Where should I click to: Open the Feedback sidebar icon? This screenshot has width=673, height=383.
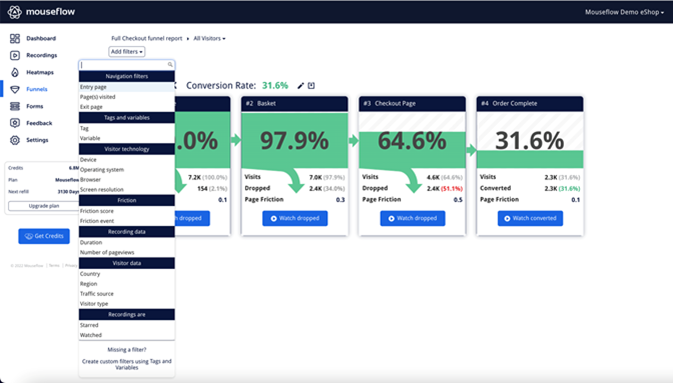[x=15, y=123]
